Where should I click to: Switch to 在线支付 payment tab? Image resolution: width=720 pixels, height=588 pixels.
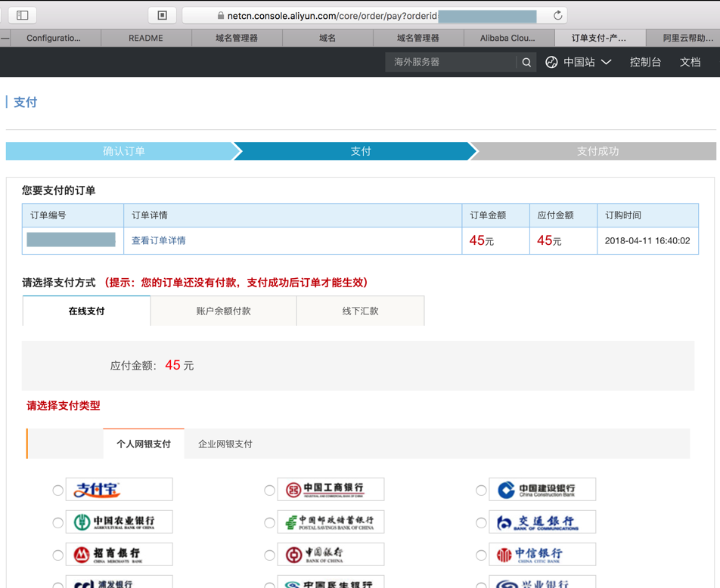point(86,311)
